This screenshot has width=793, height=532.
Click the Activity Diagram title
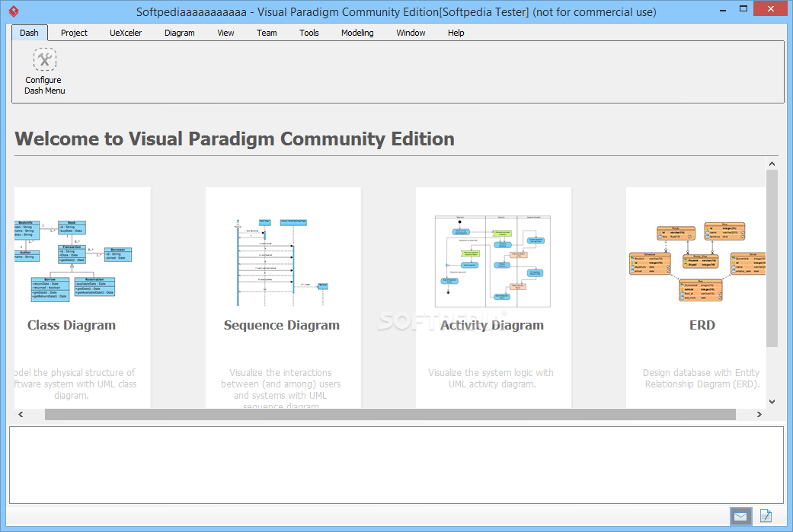click(492, 325)
